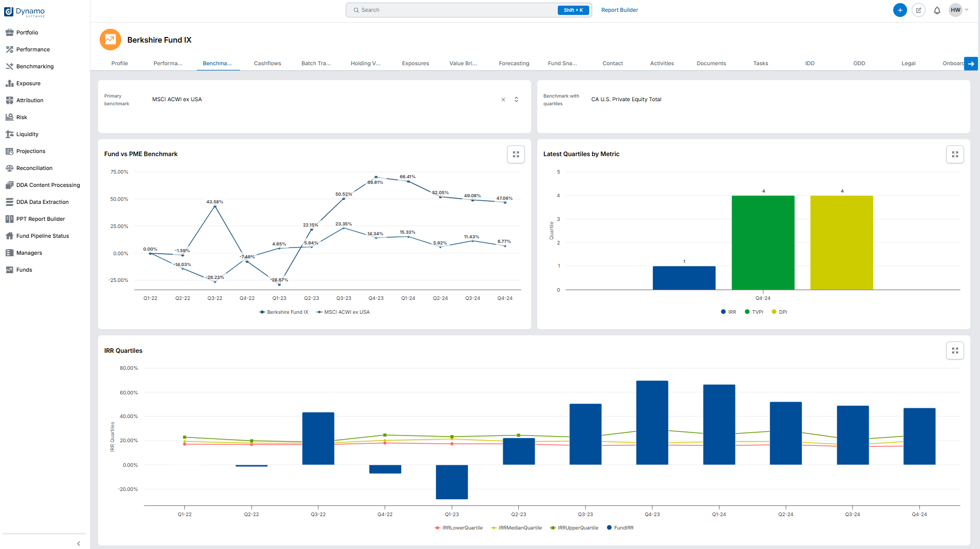Click the Performance percent icon
This screenshot has width=980, height=549.
point(9,49)
